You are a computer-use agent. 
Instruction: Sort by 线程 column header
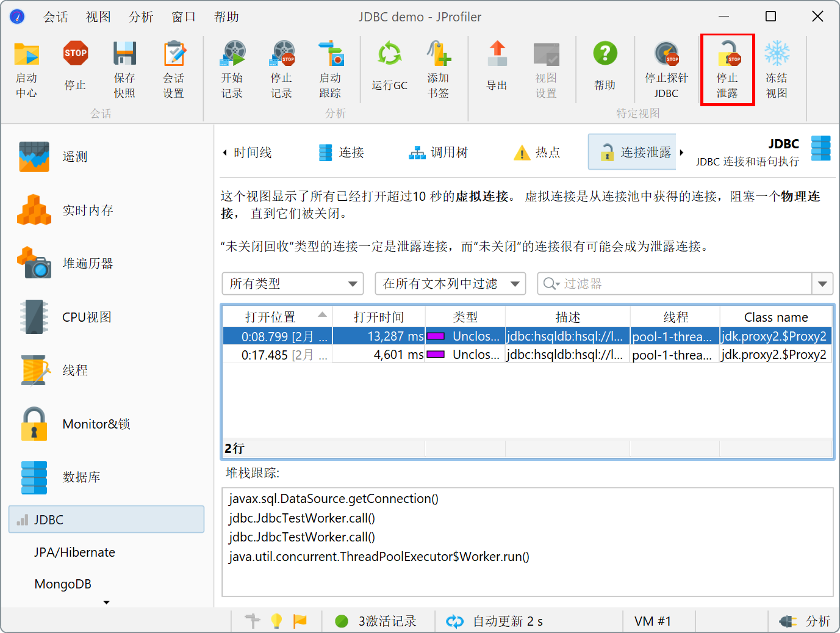point(675,317)
